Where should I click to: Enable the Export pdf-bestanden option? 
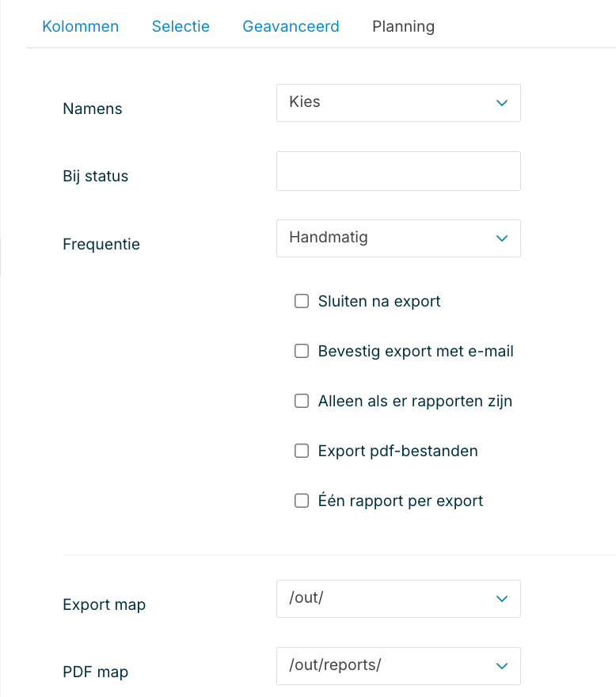click(x=302, y=451)
